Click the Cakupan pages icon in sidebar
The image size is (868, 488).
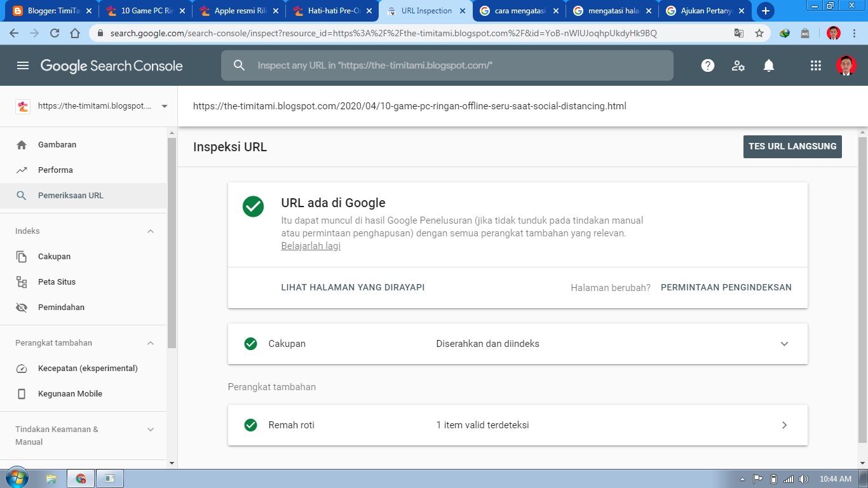[x=22, y=257]
